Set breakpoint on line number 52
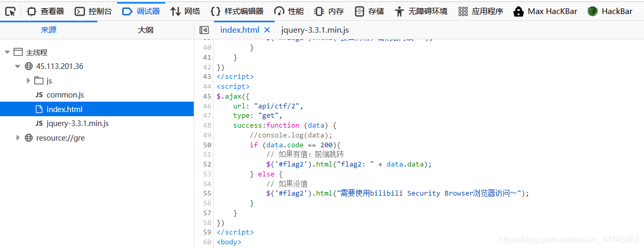 tap(207, 164)
